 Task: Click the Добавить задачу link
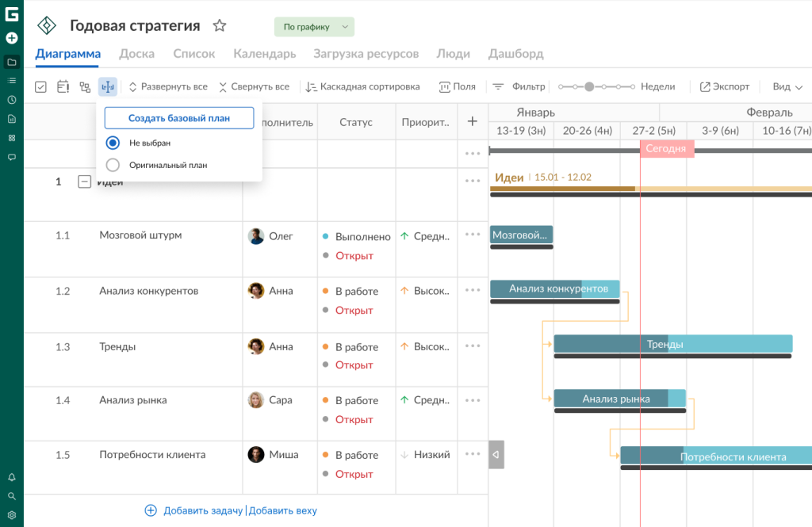202,511
